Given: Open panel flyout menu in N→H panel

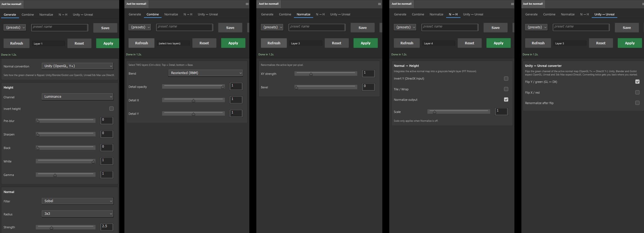Looking at the screenshot, I should point(512,4).
